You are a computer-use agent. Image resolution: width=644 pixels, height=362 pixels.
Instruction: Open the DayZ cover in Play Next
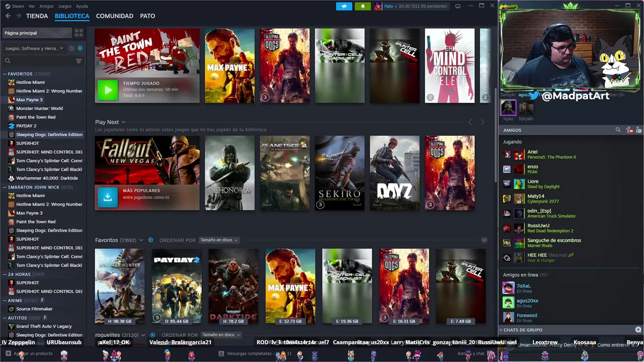(x=394, y=173)
